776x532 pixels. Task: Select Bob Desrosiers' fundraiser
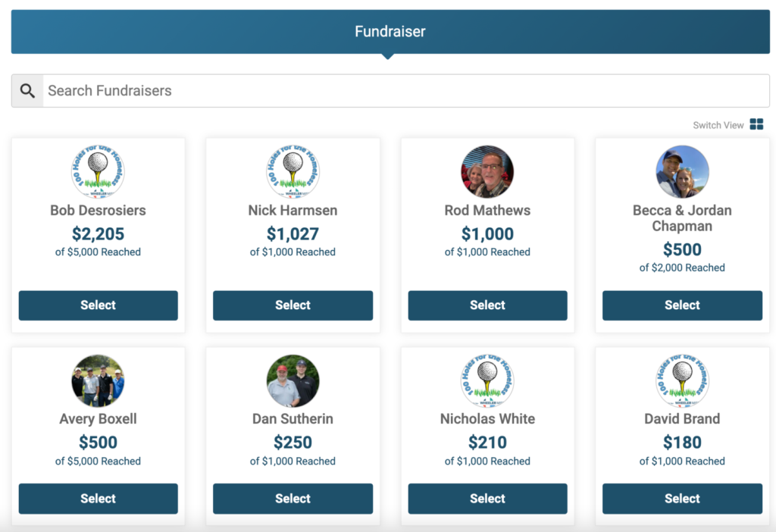click(x=98, y=305)
